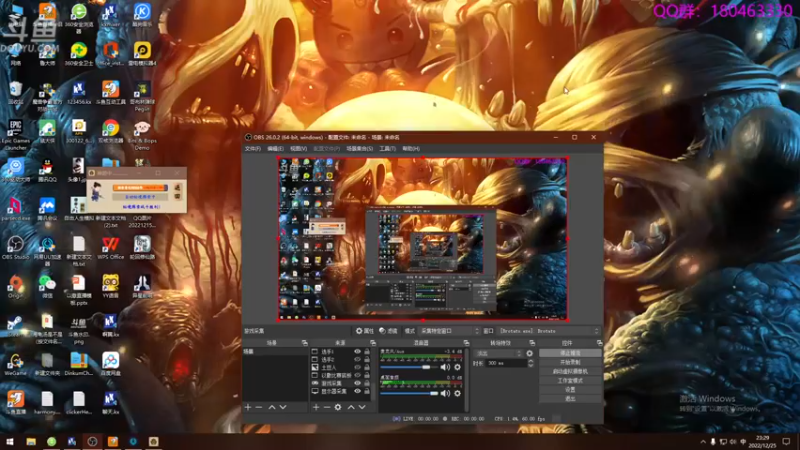Image resolution: width=800 pixels, height=450 pixels.
Task: Move scene up with the scenes arrow
Action: pos(272,407)
